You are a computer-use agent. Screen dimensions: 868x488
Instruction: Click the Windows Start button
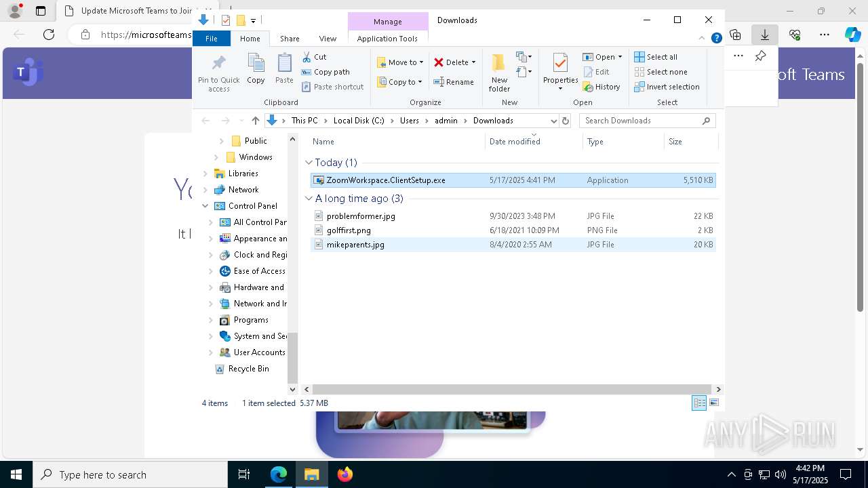point(16,474)
